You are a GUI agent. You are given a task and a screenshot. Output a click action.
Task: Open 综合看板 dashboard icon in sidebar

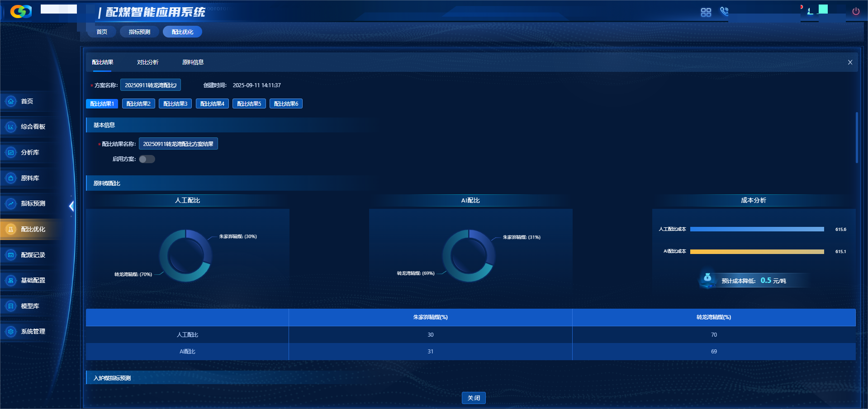(11, 127)
